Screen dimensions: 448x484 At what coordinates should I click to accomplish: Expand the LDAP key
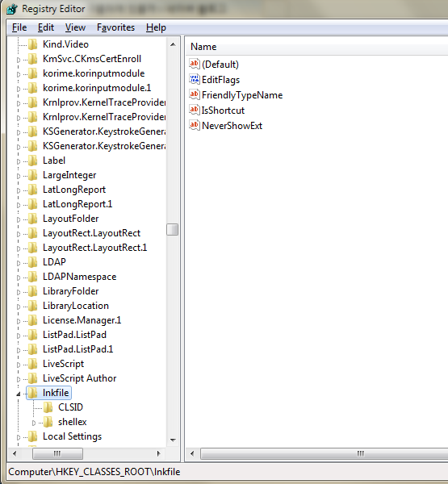pos(19,263)
